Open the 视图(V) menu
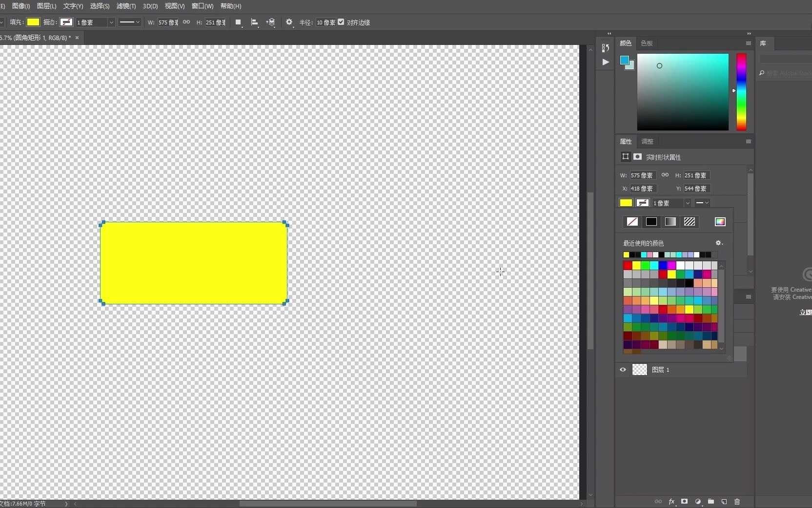Screen dimensions: 812x508 point(174,6)
